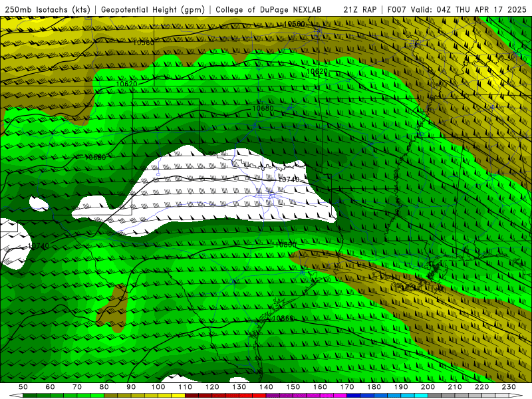Click the 10800 height contour label
Screen dimensions: 532x399
(286, 245)
